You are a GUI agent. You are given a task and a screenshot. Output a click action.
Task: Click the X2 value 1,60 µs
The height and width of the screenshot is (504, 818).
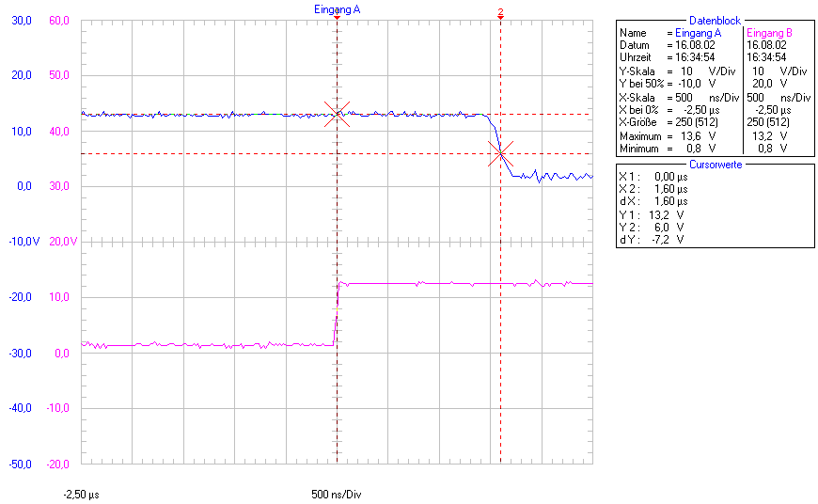(670, 189)
